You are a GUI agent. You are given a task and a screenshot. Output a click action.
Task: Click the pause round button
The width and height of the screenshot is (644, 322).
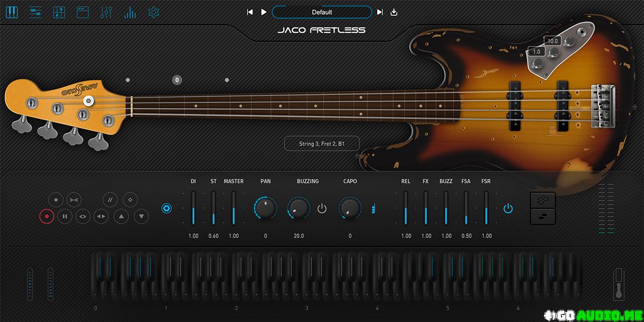point(65,217)
